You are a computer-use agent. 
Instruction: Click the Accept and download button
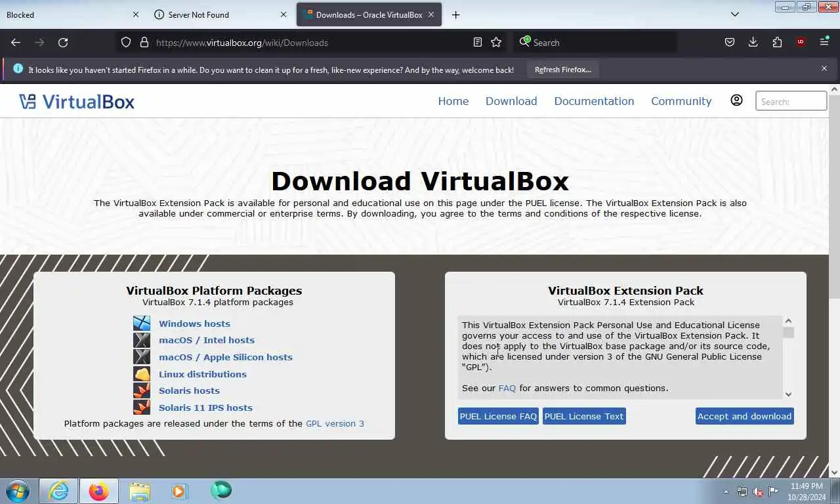coord(744,416)
